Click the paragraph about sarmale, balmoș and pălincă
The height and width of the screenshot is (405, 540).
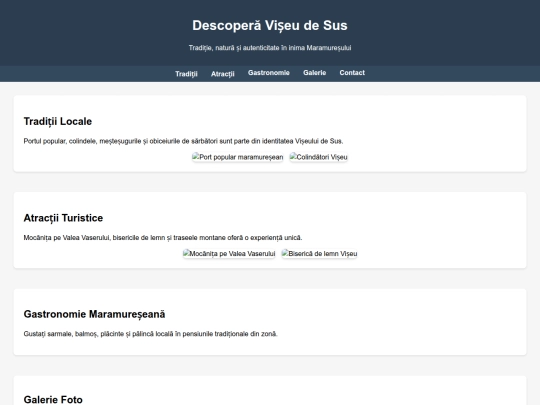pyautogui.click(x=150, y=334)
